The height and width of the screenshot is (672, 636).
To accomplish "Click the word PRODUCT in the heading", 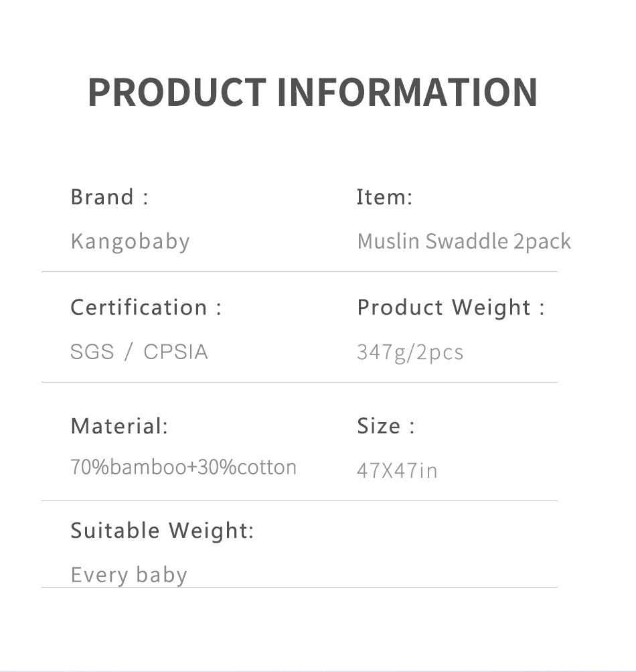I will pos(177,92).
